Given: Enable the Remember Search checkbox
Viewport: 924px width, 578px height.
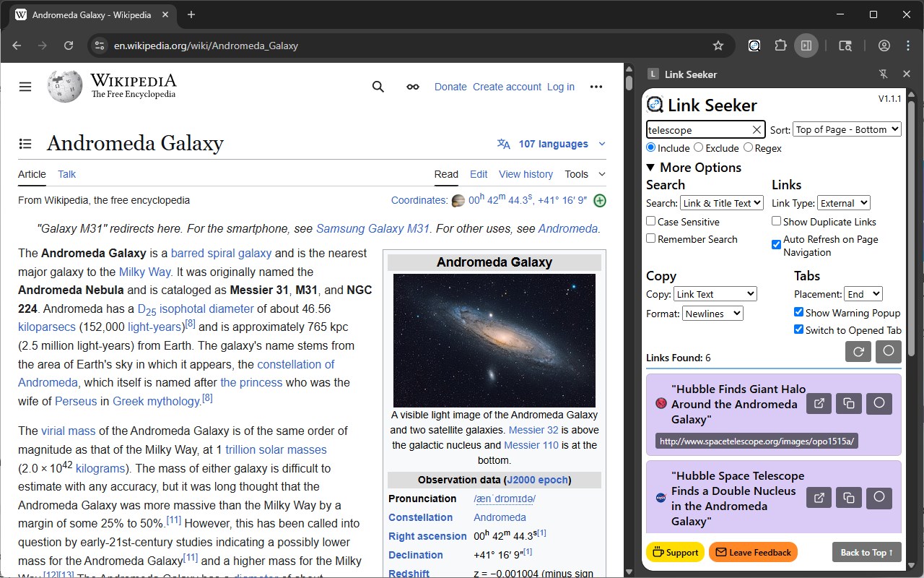Looking at the screenshot, I should [651, 238].
